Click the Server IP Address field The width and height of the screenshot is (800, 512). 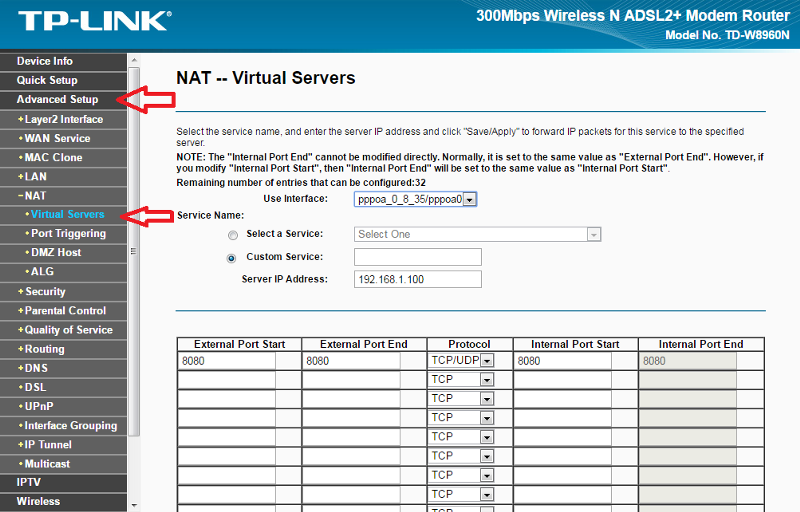click(417, 279)
